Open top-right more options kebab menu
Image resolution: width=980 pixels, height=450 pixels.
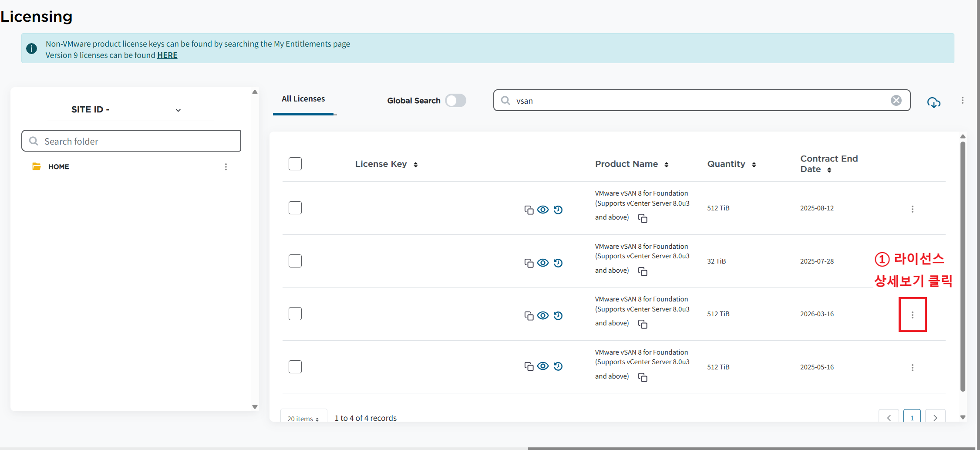coord(962,101)
